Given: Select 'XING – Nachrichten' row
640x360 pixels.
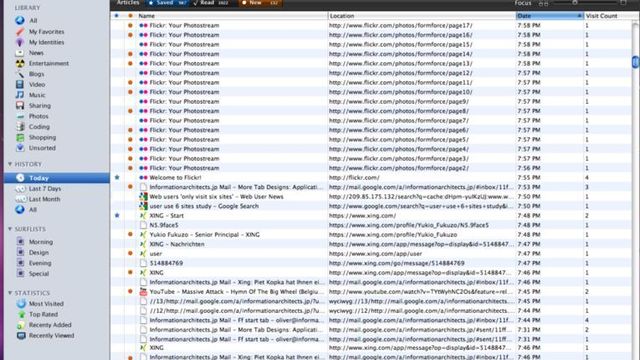Looking at the screenshot, I should [371, 244].
